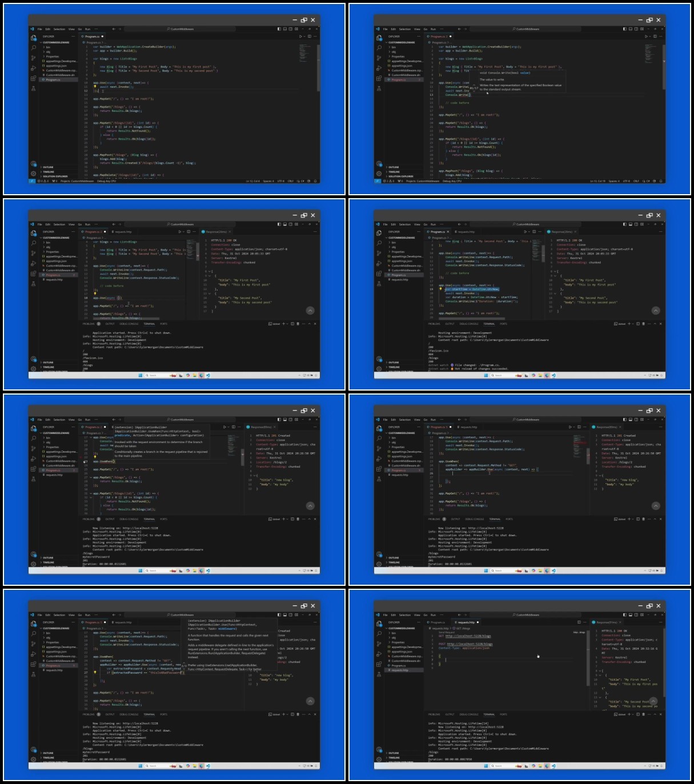Open Run and Debug view in top-left screenshot
The height and width of the screenshot is (784, 694).
click(33, 68)
